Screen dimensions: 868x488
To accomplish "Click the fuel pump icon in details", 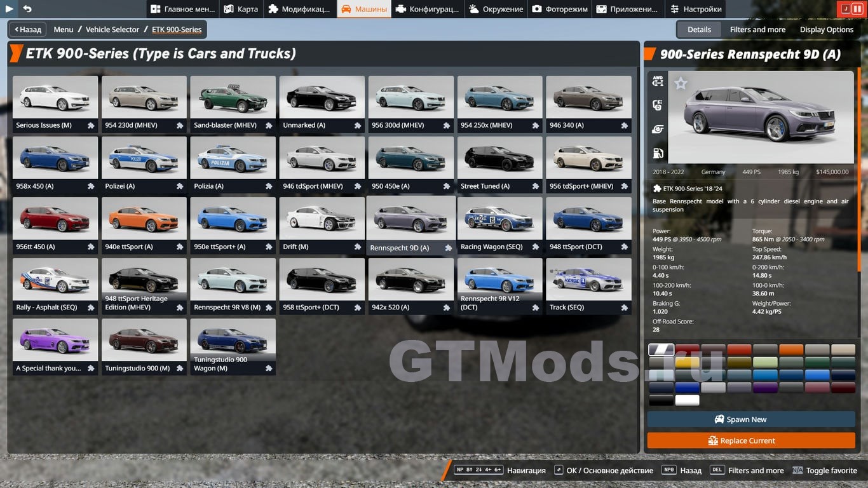I will [x=658, y=153].
